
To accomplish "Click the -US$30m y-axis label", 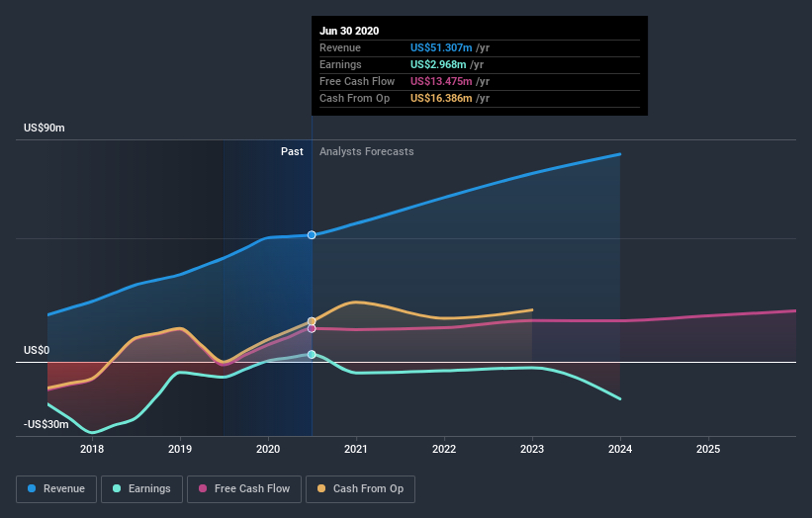I will (x=45, y=424).
